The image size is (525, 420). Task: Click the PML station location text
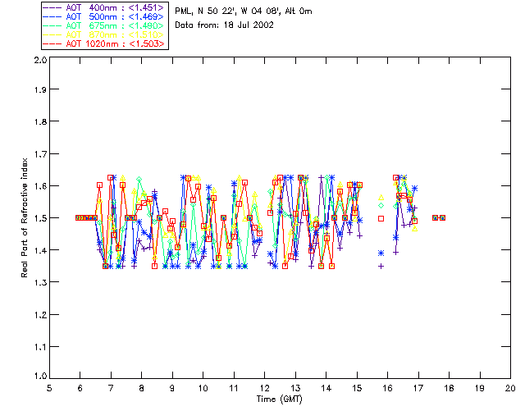pyautogui.click(x=244, y=11)
